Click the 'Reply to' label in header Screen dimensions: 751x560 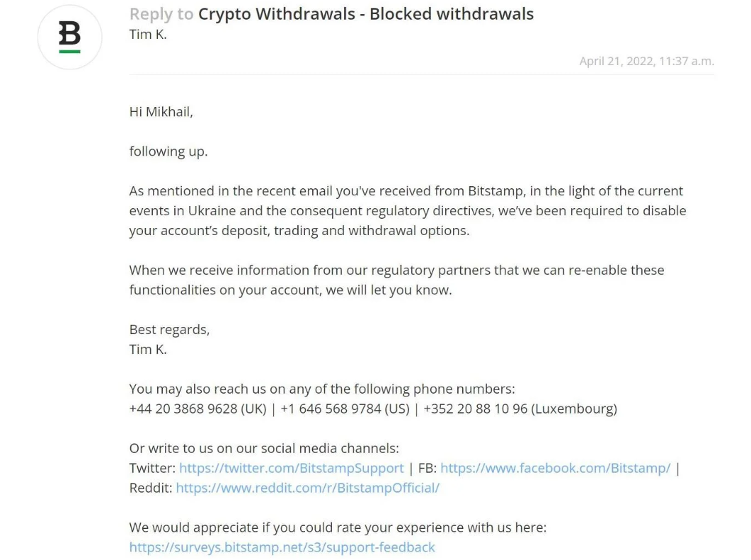click(161, 13)
